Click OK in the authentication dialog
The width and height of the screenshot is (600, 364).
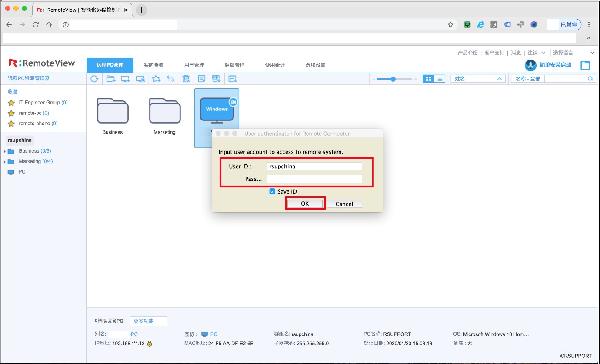click(305, 204)
